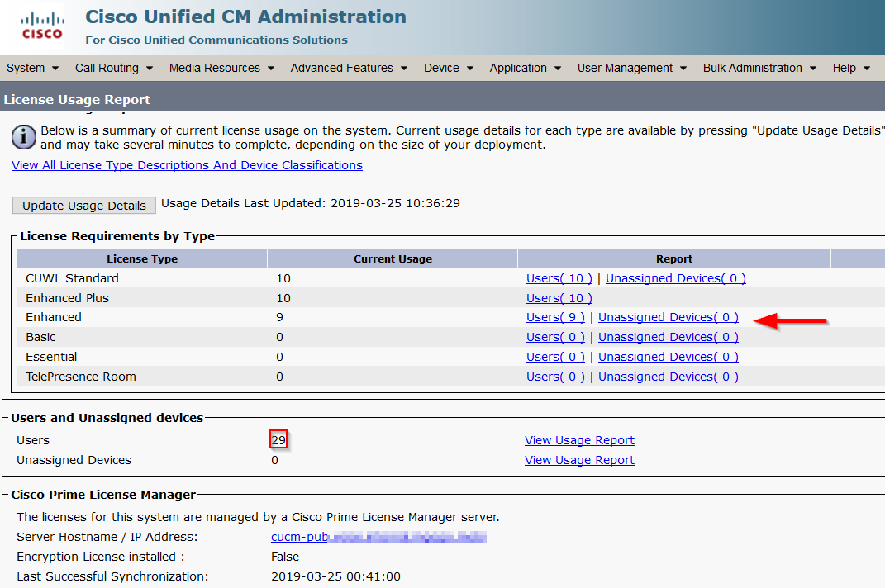Image resolution: width=885 pixels, height=588 pixels.
Task: Click the License Type column header
Action: [142, 259]
